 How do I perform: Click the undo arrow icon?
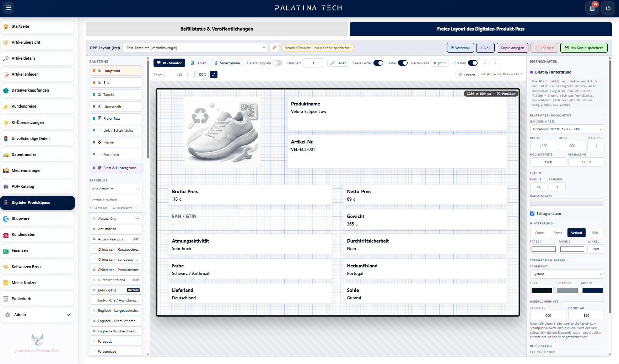485,63
